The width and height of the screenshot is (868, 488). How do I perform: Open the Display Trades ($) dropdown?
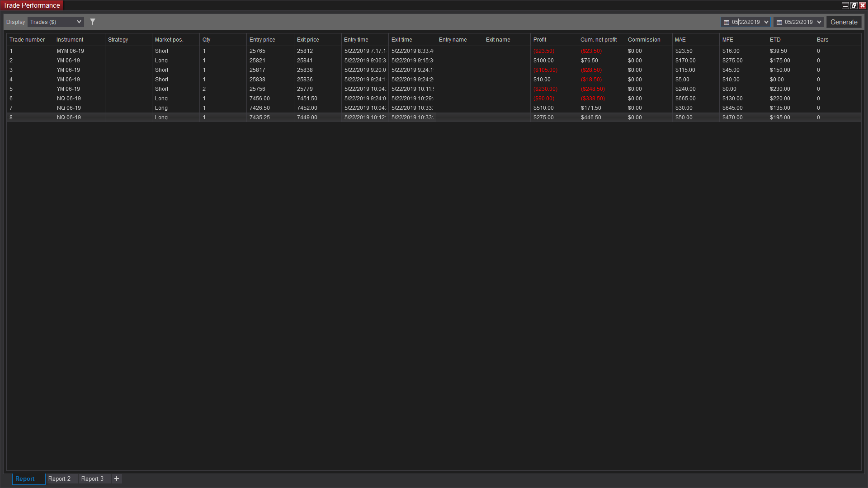tap(56, 22)
